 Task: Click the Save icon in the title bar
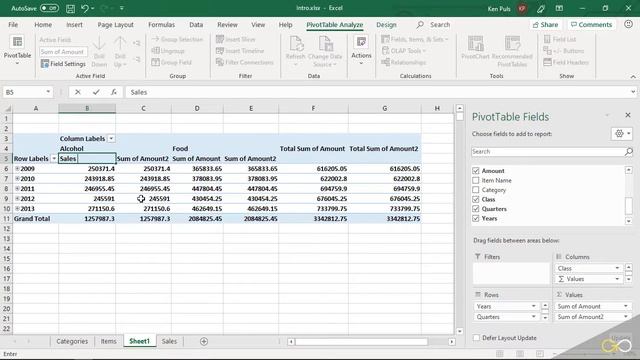(x=70, y=8)
